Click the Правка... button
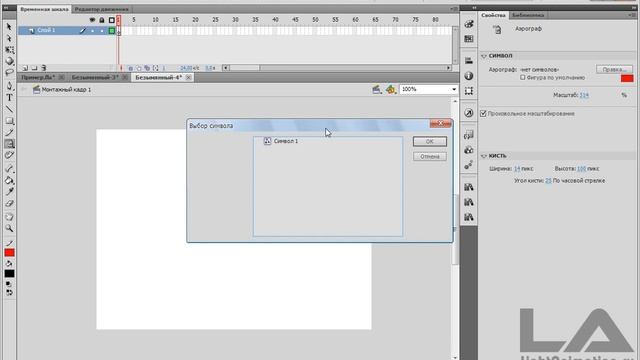The image size is (640, 360). pyautogui.click(x=614, y=69)
